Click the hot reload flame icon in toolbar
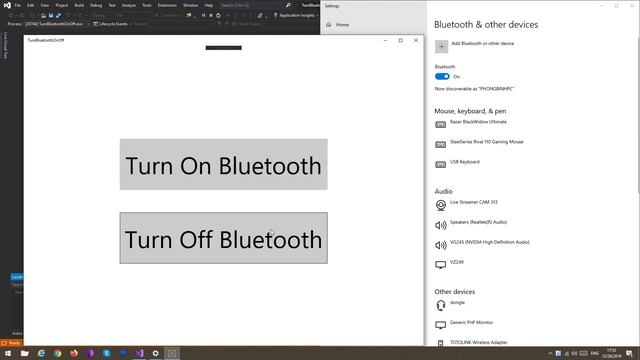This screenshot has height=360, width=640. click(189, 16)
